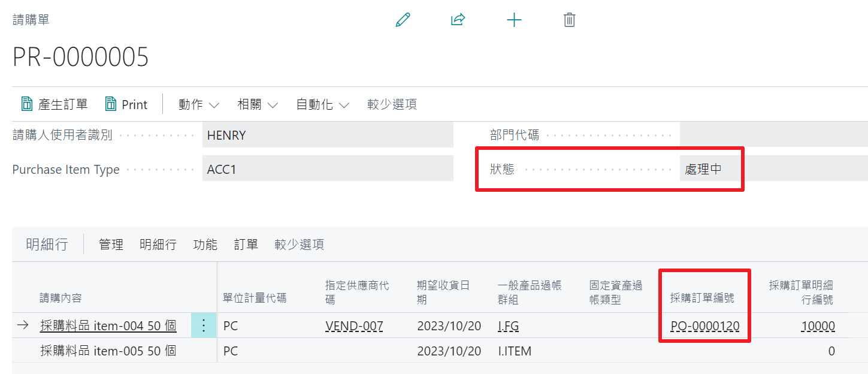Click the empty 部門代碼 field
The height and width of the screenshot is (374, 868).
point(774,135)
